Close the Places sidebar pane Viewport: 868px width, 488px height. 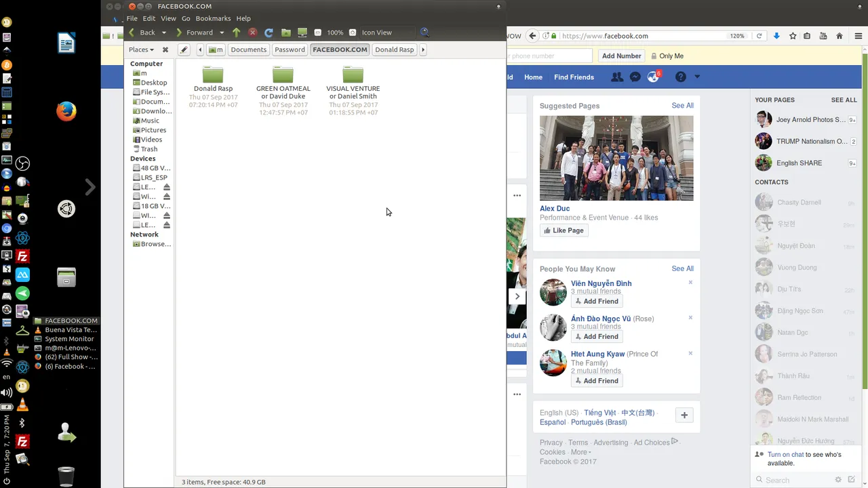click(165, 49)
